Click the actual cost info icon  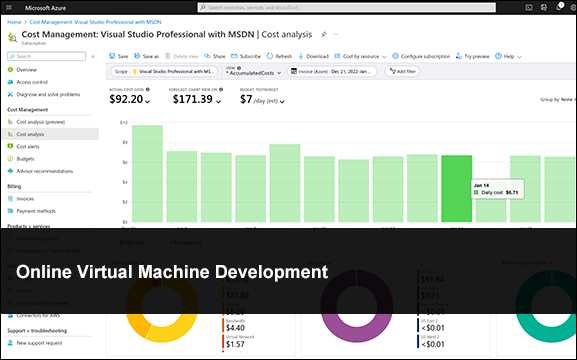coord(148,89)
